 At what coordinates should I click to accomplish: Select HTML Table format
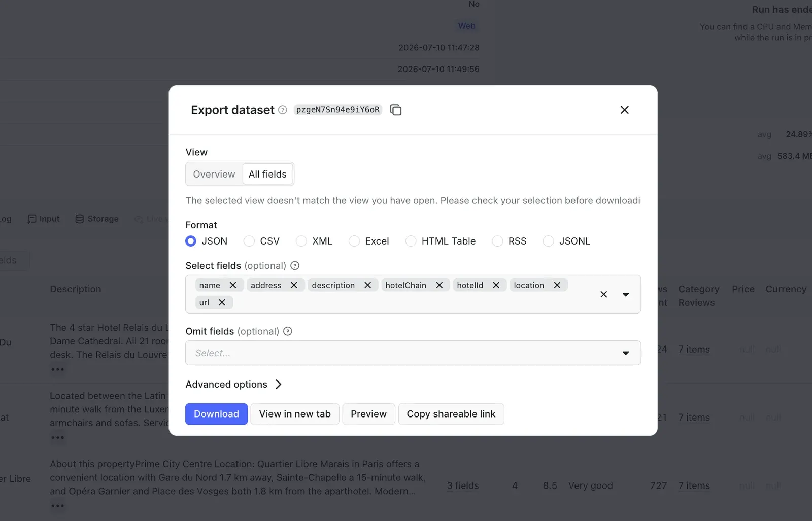(x=411, y=241)
